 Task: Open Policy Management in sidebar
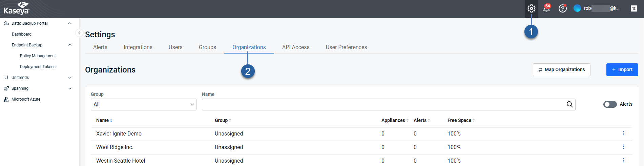coord(38,56)
